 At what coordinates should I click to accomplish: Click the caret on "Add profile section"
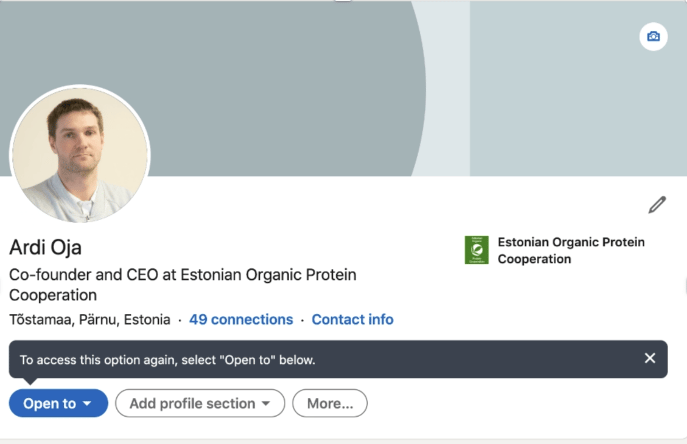[266, 404]
